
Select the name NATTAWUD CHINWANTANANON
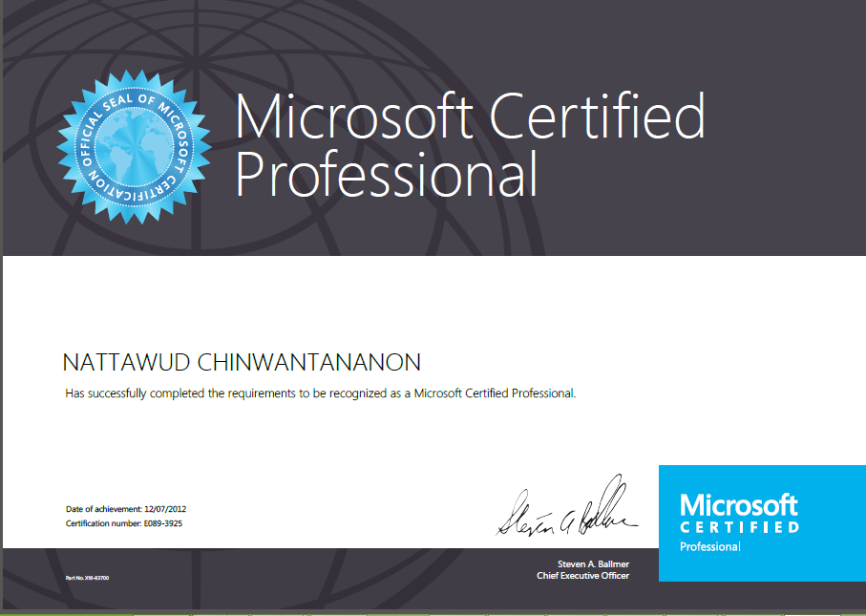point(242,363)
